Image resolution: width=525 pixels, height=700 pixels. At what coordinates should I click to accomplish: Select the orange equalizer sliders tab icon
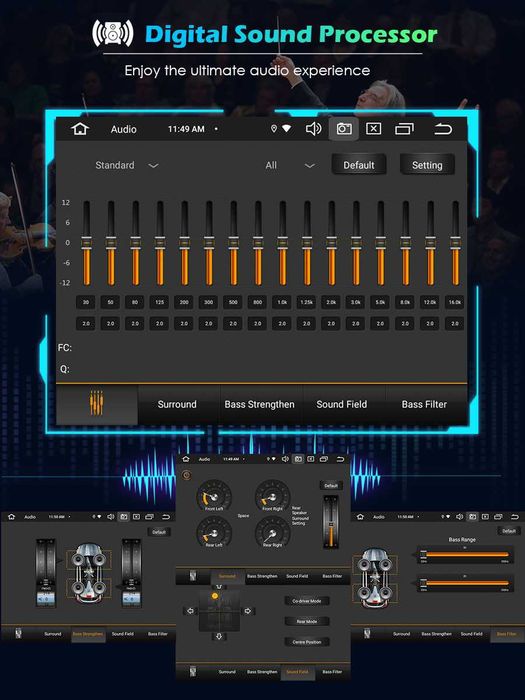[96, 404]
